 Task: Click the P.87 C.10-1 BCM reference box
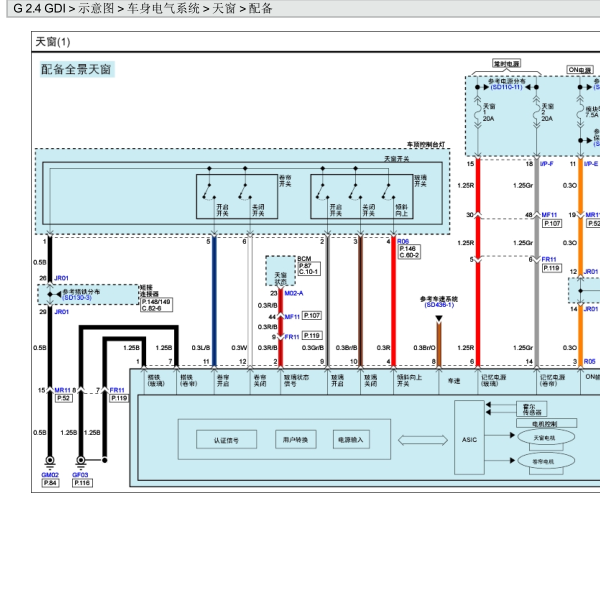pos(309,269)
